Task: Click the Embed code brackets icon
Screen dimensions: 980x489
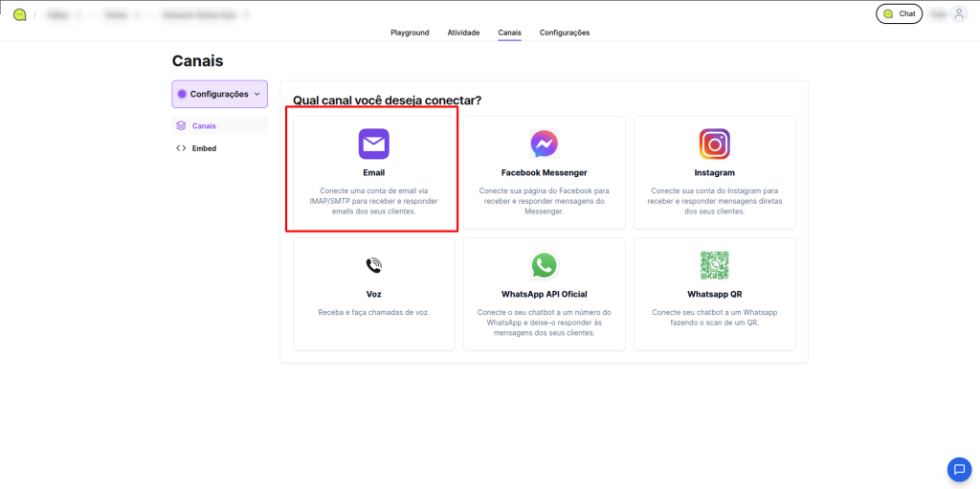Action: [x=181, y=148]
